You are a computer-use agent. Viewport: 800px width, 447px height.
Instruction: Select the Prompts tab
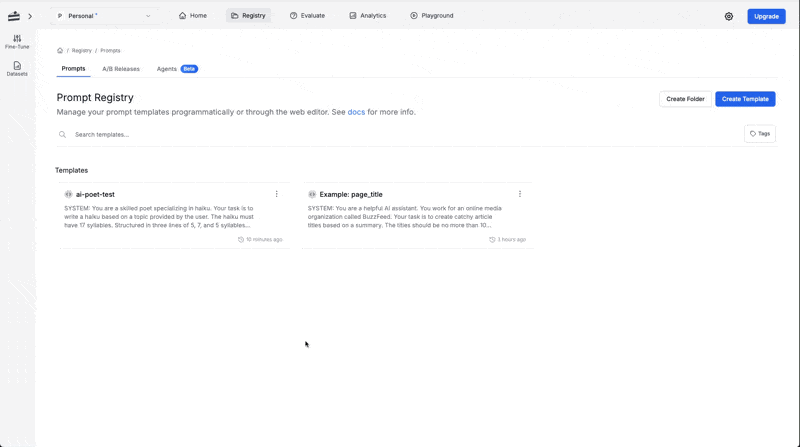[x=73, y=68]
